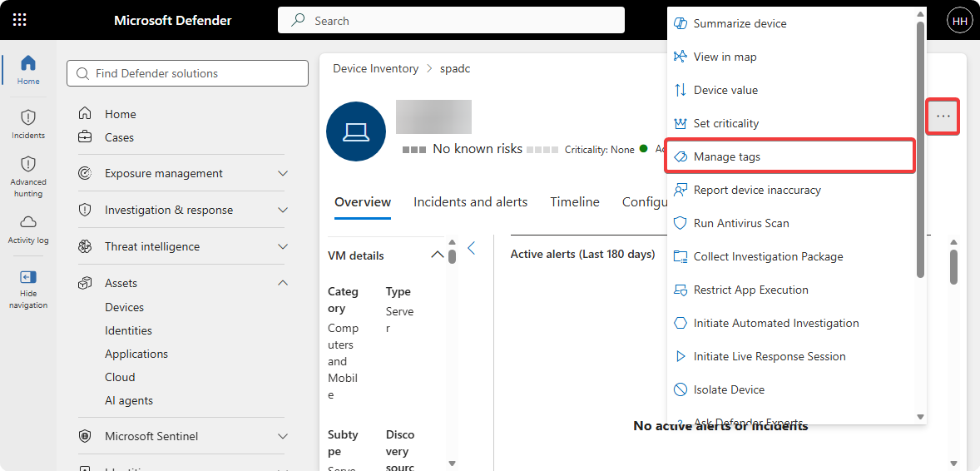Expand Threat intelligence chevron

click(x=283, y=246)
